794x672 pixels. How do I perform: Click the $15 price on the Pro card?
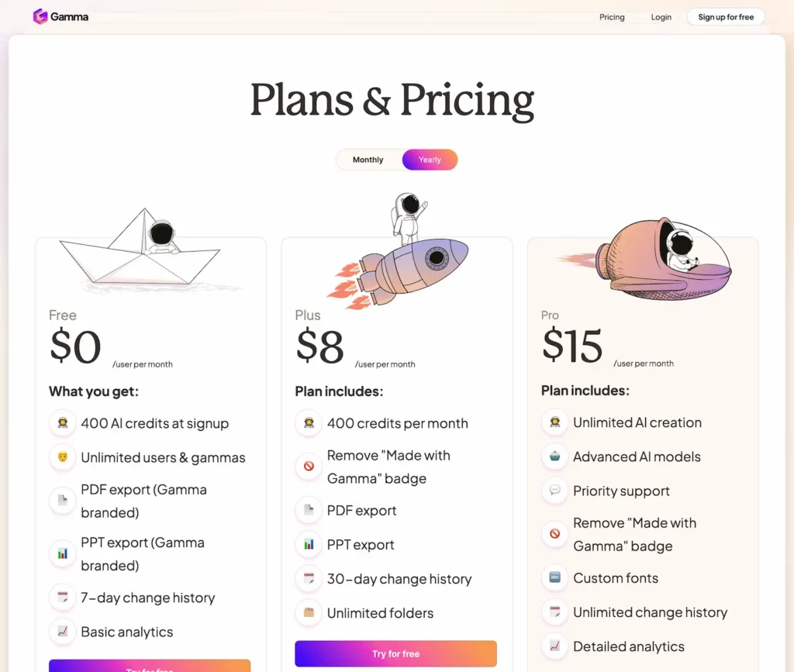(x=572, y=346)
